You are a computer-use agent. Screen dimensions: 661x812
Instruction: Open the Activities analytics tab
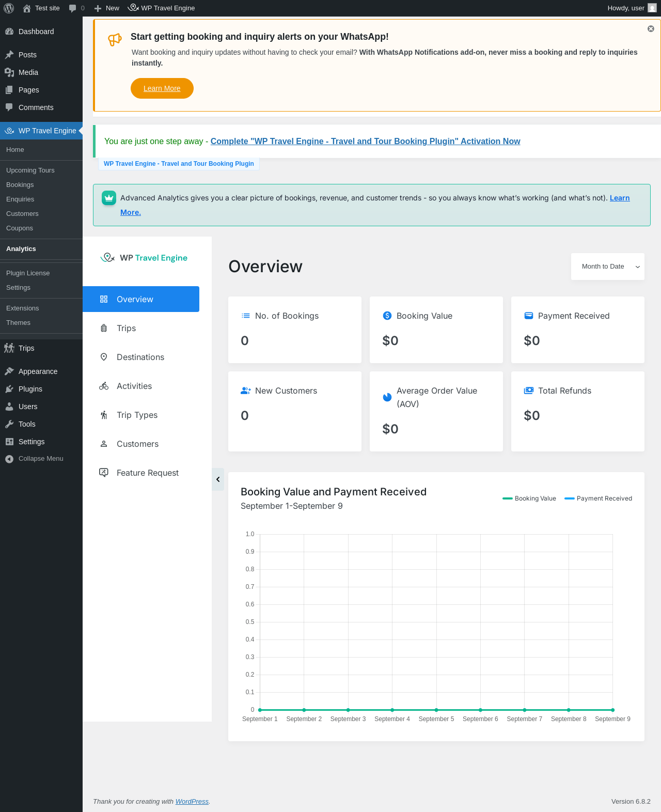point(141,386)
